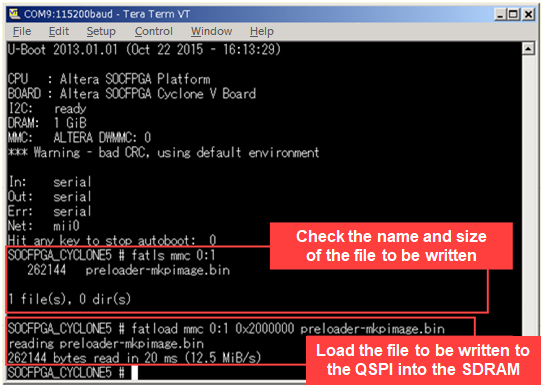Click the COM9:115200baud title bar text

click(x=107, y=14)
